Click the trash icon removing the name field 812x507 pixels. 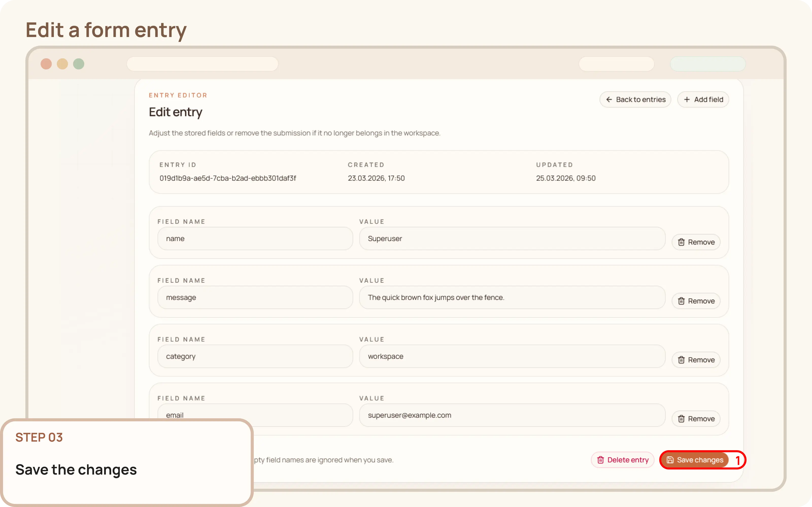682,242
